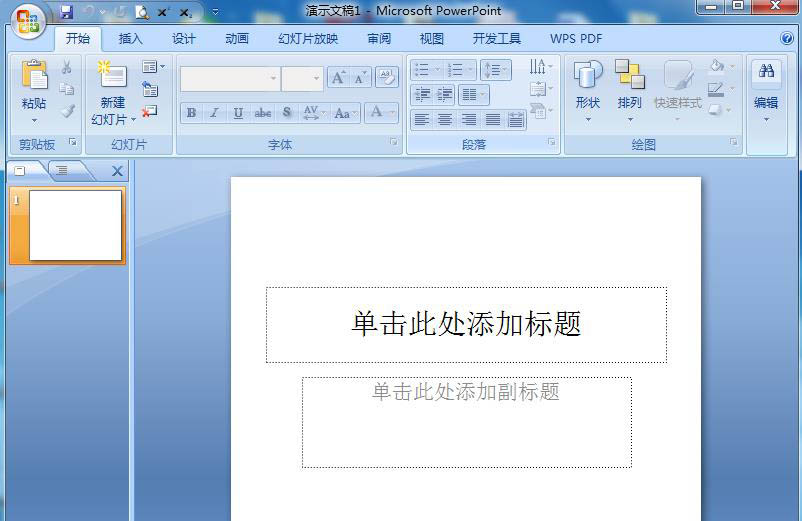Center the text
This screenshot has height=521, width=802.
point(445,120)
